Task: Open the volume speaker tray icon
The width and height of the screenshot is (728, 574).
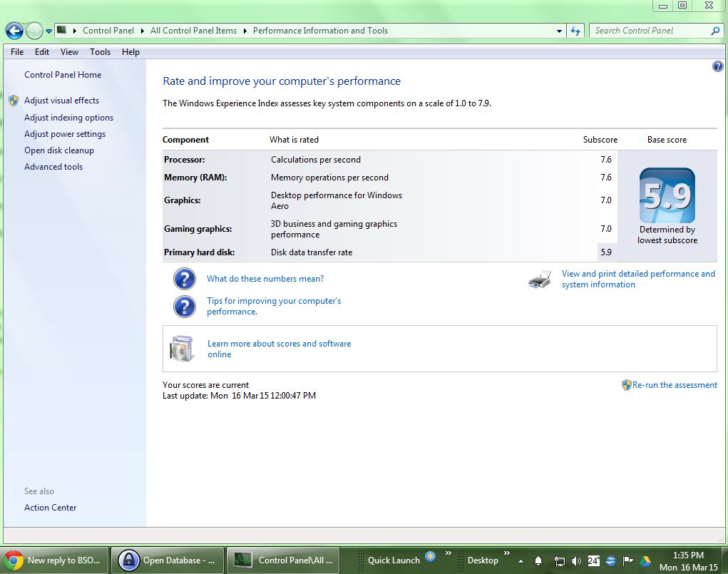Action: (576, 561)
